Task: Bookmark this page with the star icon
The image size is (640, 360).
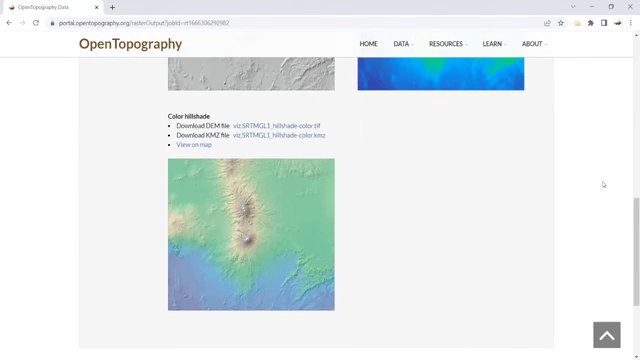Action: 561,23
